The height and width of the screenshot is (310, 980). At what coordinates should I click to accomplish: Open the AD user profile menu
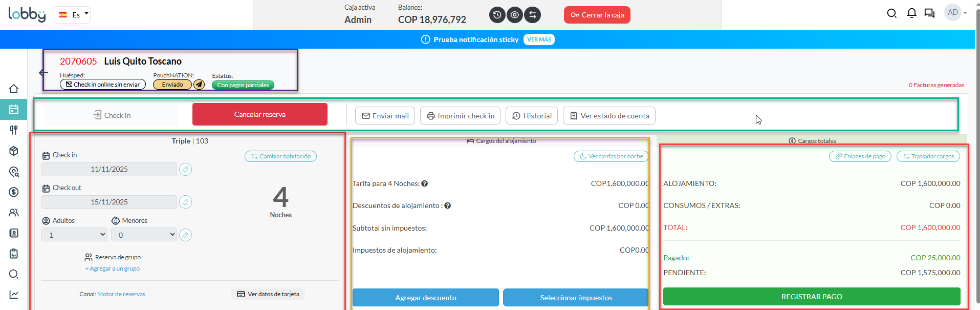click(x=955, y=13)
